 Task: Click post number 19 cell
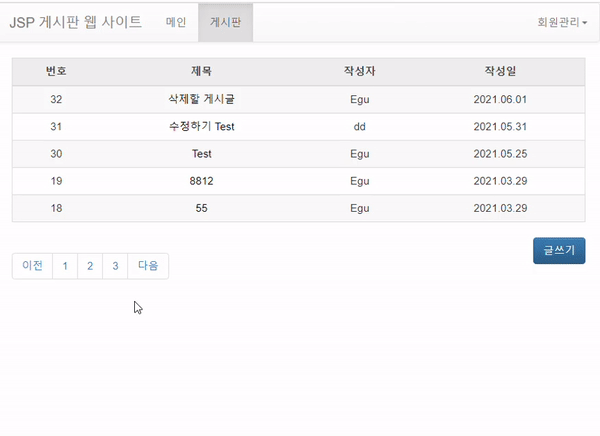[56, 181]
